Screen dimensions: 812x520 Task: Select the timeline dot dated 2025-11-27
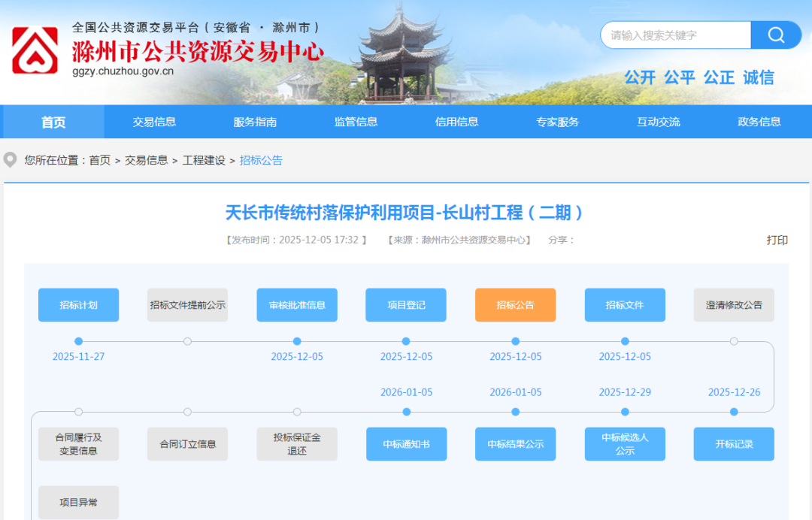pos(78,341)
